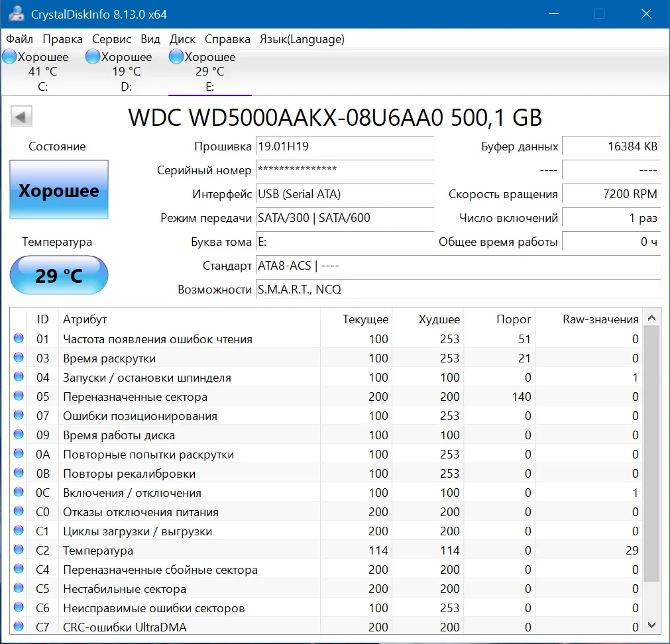
Task: Click scrollbar down arrow in attribute list
Action: point(651,625)
